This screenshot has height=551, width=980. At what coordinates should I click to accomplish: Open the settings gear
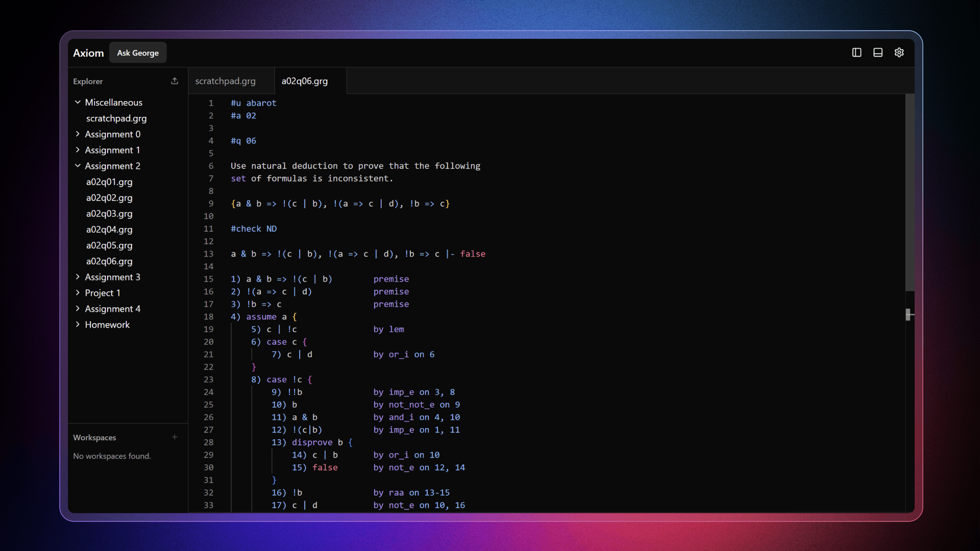899,52
